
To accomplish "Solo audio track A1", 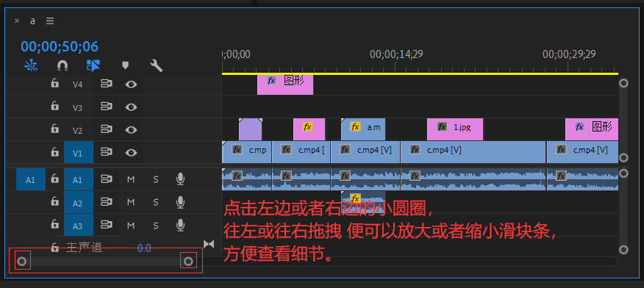I will pyautogui.click(x=156, y=179).
